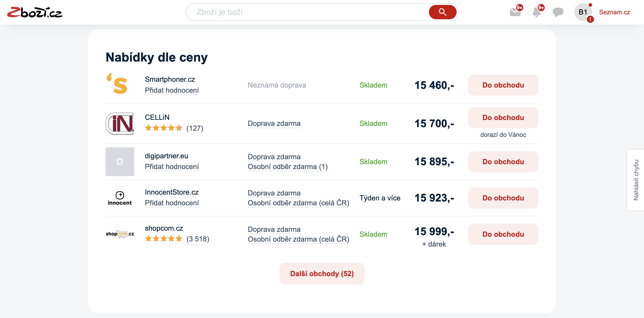The image size is (644, 318).
Task: Click the '+ dárek' gift note
Action: click(x=434, y=244)
